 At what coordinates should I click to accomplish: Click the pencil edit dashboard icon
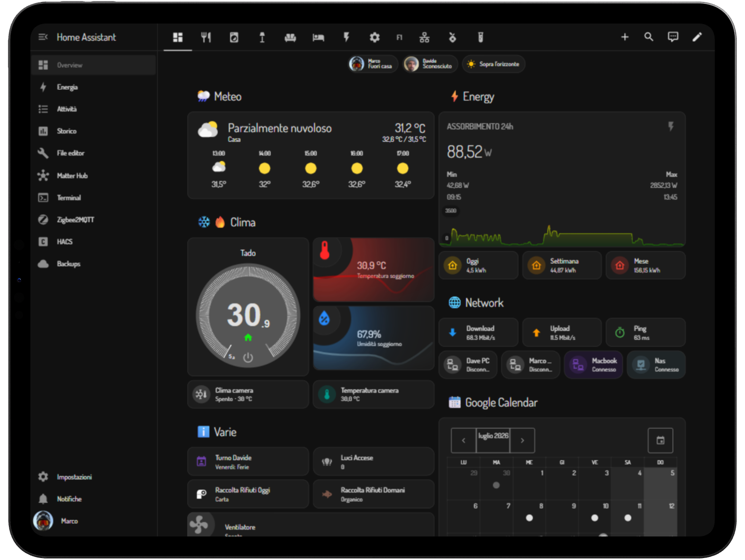[x=697, y=37]
